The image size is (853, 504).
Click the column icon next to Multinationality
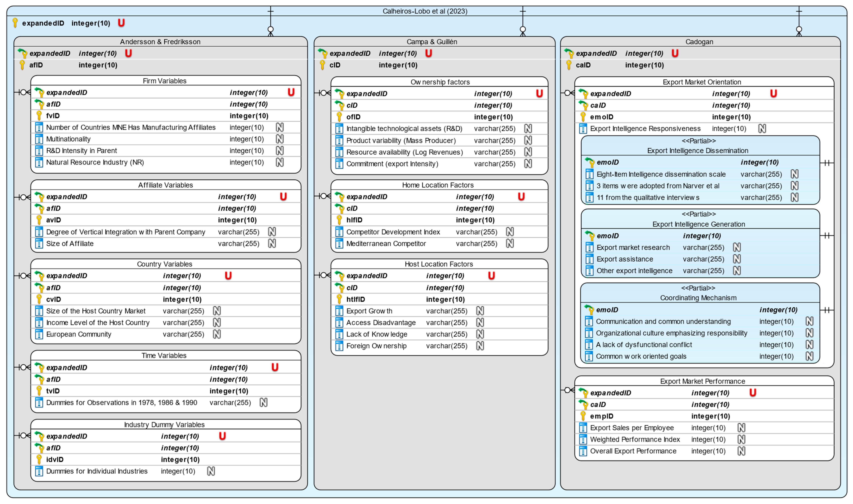pos(39,139)
